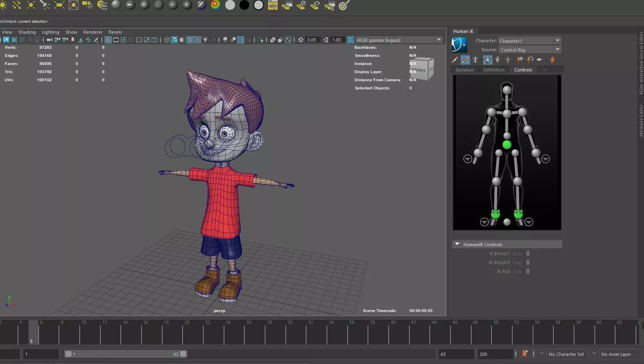Click the select camera icon in viewport toolbar

click(x=49, y=40)
